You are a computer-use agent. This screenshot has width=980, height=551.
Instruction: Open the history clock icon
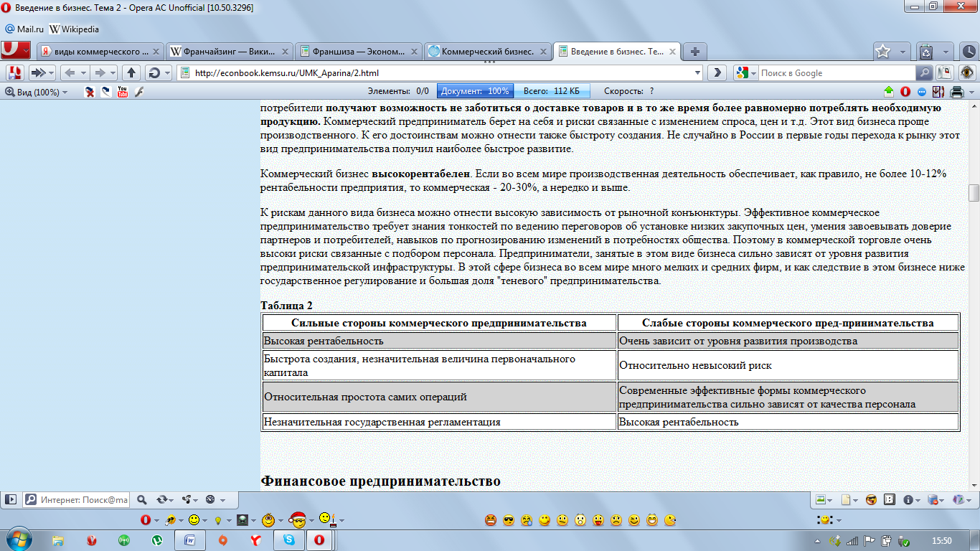pyautogui.click(x=969, y=52)
